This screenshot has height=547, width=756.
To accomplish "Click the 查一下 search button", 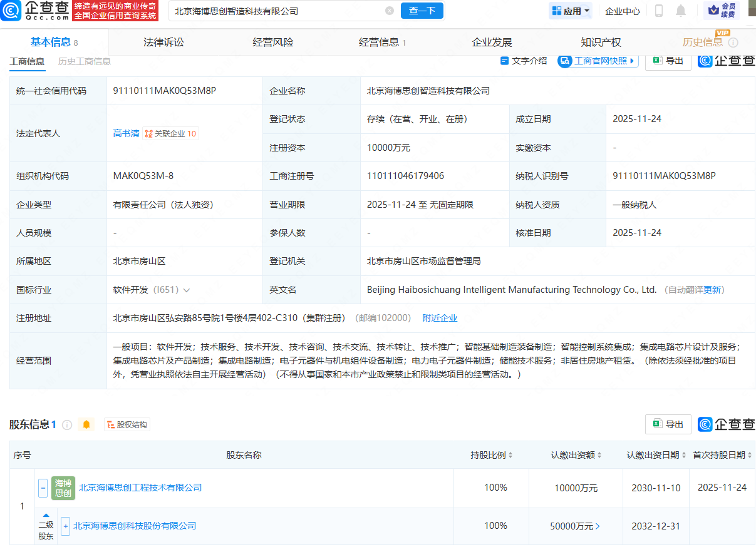I will [422, 11].
